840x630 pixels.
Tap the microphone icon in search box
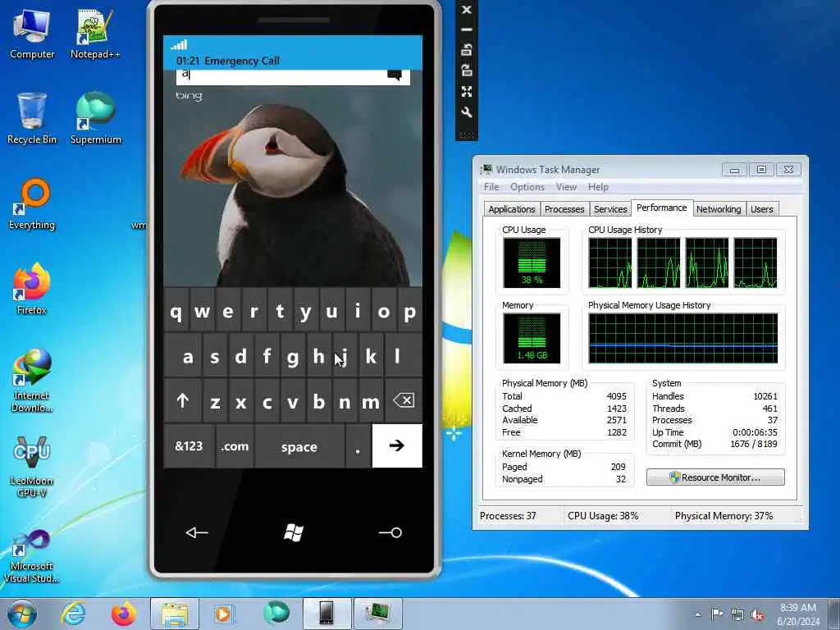[395, 75]
